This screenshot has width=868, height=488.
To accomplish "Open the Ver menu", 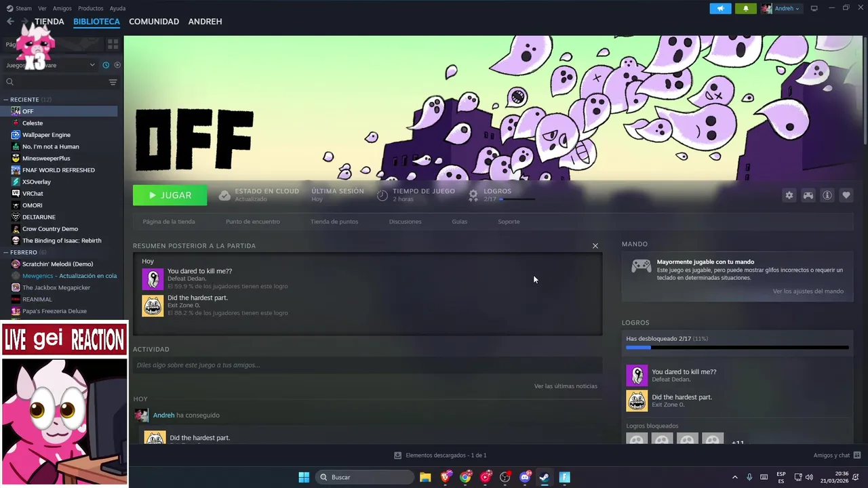I will click(x=42, y=8).
